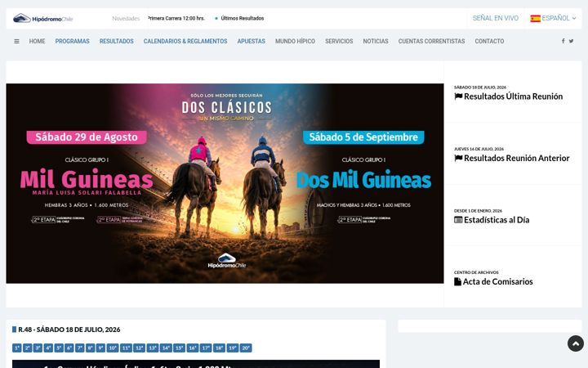The image size is (588, 368).
Task: Select race 15ª button
Action: (x=179, y=348)
